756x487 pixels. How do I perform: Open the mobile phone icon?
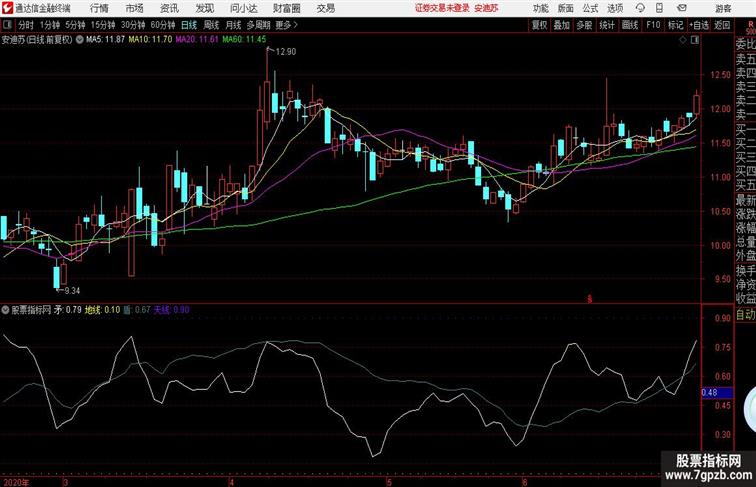coord(659,8)
